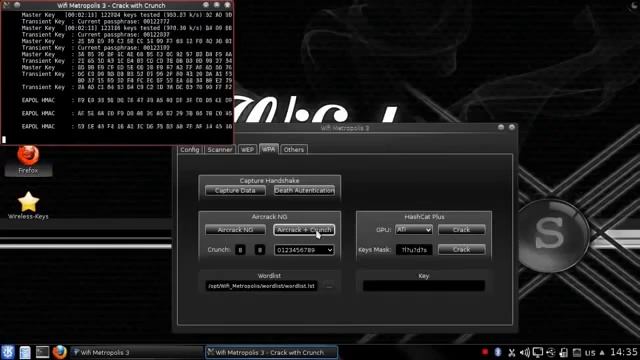Click the wordlist browse button
This screenshot has height=360, width=640.
tap(329, 286)
